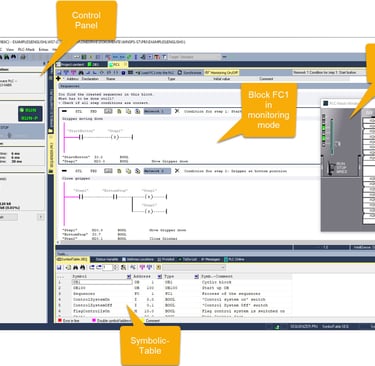The image size is (375, 366).
Task: Switch Network 2 to STL view
Action: (x=78, y=171)
